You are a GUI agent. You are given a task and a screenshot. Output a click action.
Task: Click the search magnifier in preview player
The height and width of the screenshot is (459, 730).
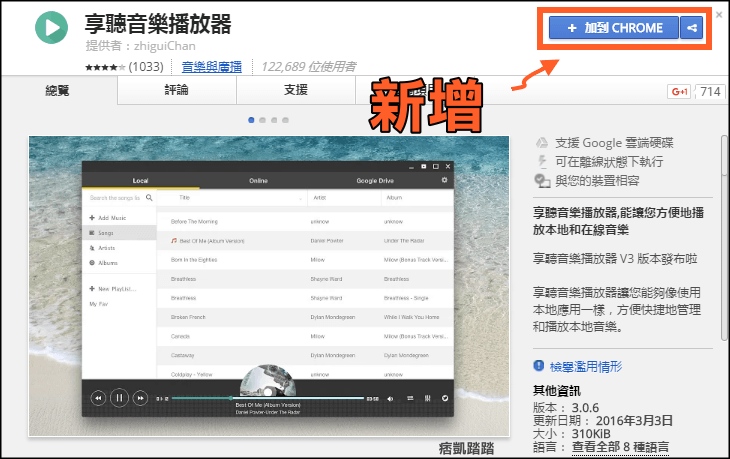click(x=149, y=197)
